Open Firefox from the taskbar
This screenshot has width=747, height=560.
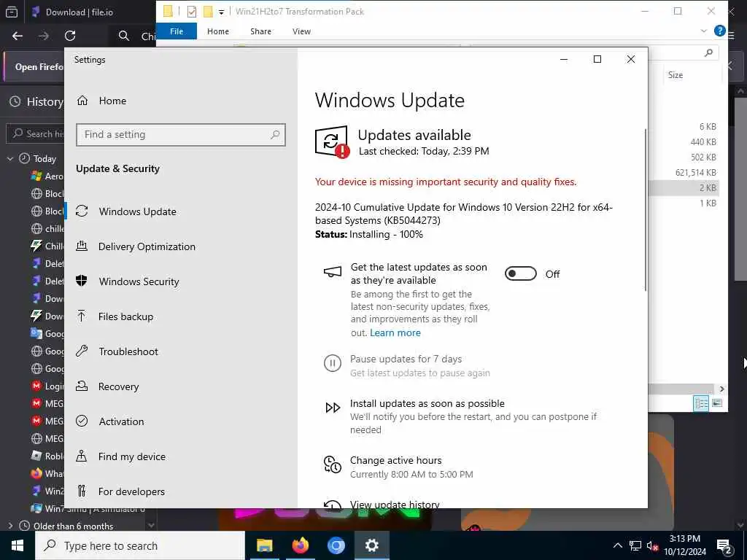300,545
